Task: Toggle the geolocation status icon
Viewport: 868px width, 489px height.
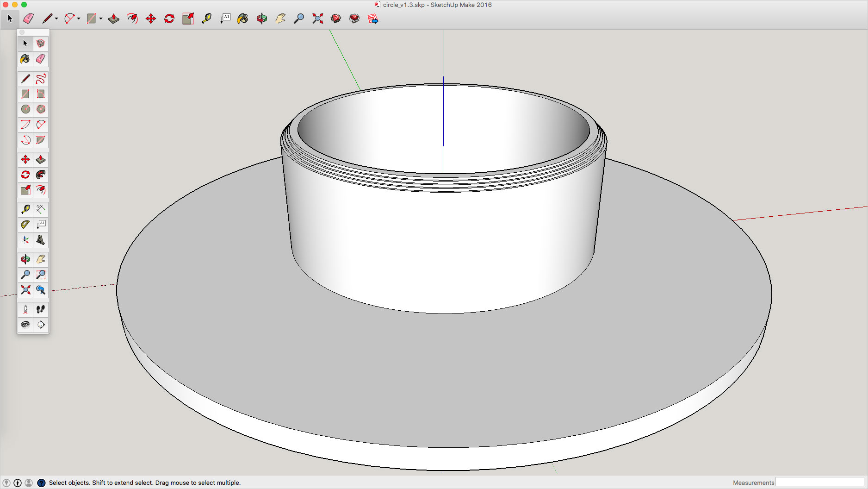Action: coord(6,483)
